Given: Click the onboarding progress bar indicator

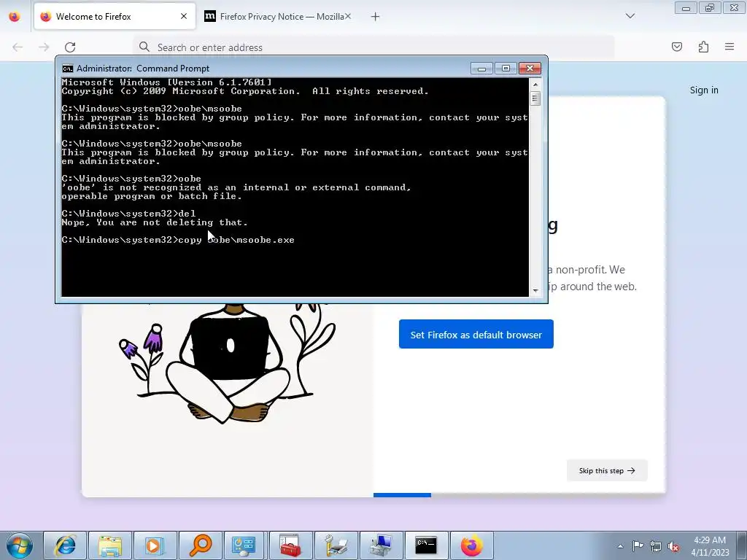Looking at the screenshot, I should pos(402,495).
